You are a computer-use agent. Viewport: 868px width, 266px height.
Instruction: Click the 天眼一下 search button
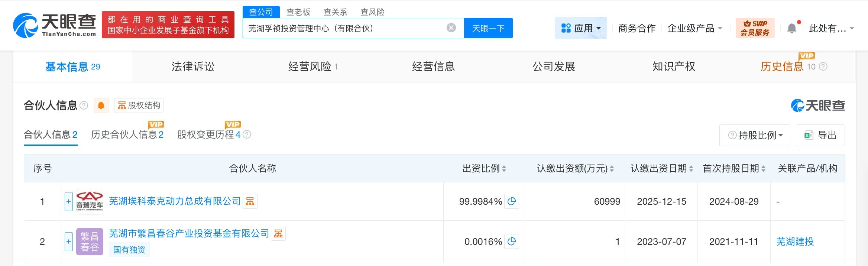click(x=488, y=28)
